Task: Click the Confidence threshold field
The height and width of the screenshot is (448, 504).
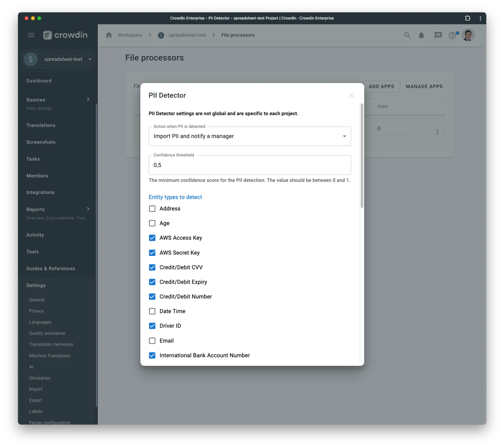Action: pyautogui.click(x=250, y=165)
